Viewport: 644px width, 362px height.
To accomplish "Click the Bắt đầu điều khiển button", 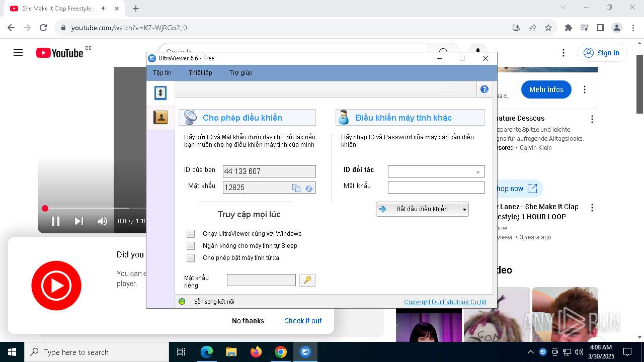I will click(x=419, y=209).
